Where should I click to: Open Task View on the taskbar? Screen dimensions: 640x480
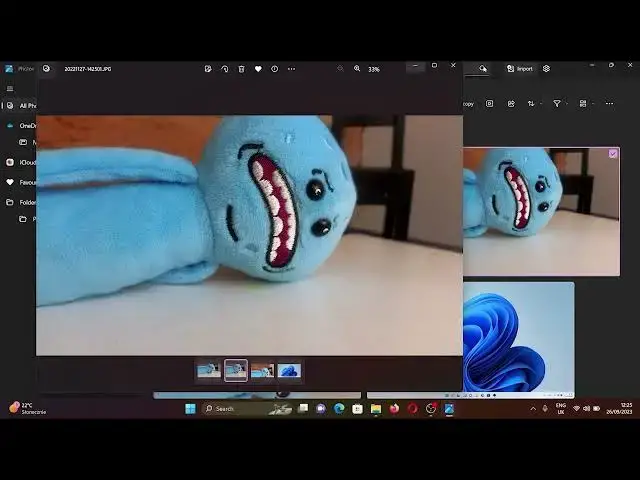tap(303, 408)
